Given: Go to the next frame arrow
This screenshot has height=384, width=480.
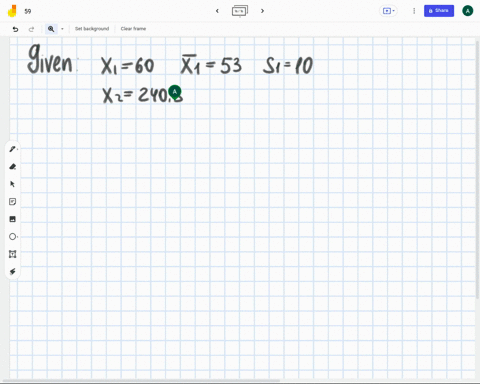Looking at the screenshot, I should [262, 11].
